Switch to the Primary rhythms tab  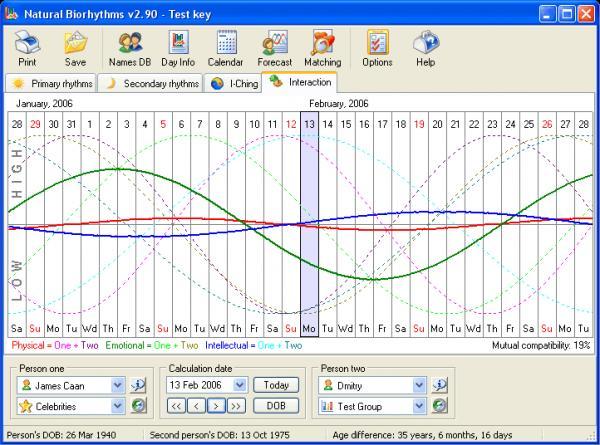tap(51, 83)
